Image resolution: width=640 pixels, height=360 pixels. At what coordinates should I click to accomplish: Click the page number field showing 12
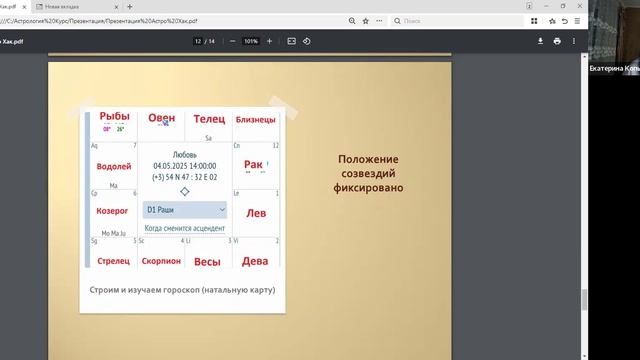point(198,41)
